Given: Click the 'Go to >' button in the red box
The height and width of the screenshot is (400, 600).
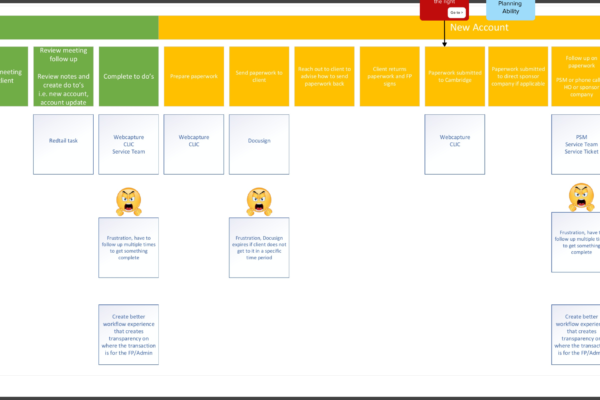Looking at the screenshot, I should (457, 13).
